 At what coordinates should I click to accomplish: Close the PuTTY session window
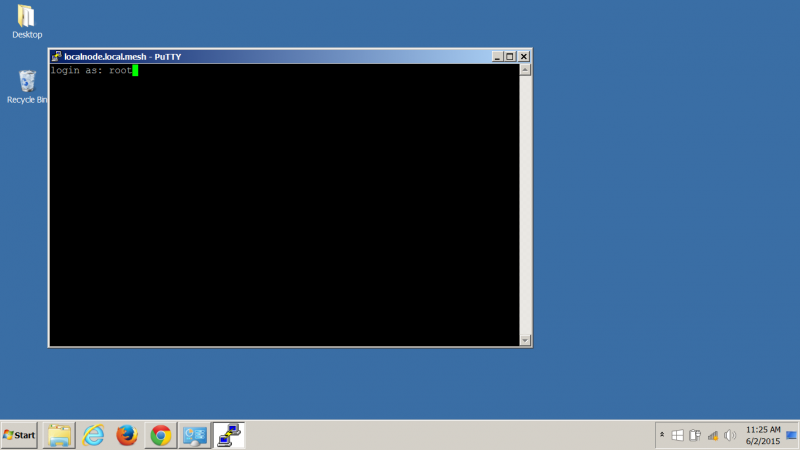(523, 57)
